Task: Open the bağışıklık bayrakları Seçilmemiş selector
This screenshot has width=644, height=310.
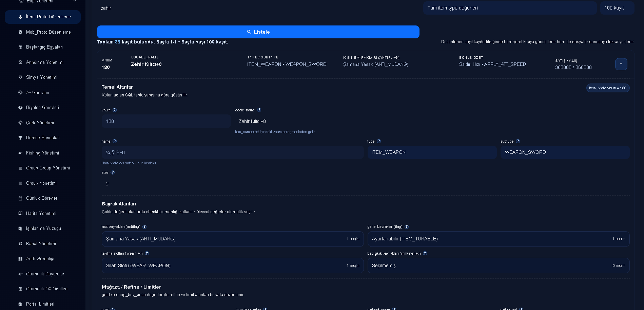Action: tap(499, 266)
